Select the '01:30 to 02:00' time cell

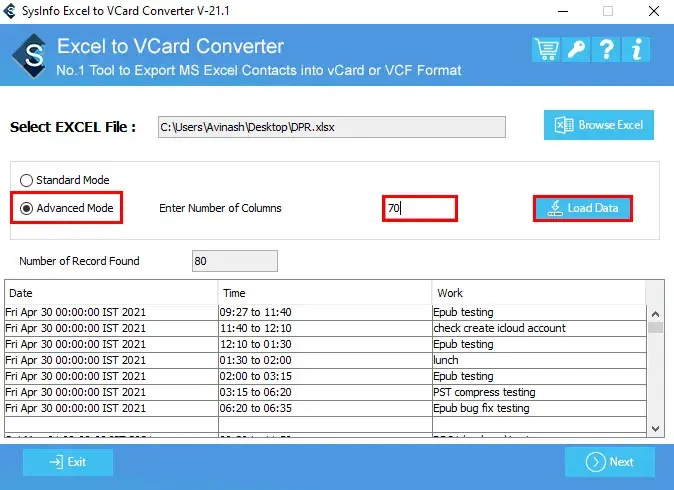[325, 360]
